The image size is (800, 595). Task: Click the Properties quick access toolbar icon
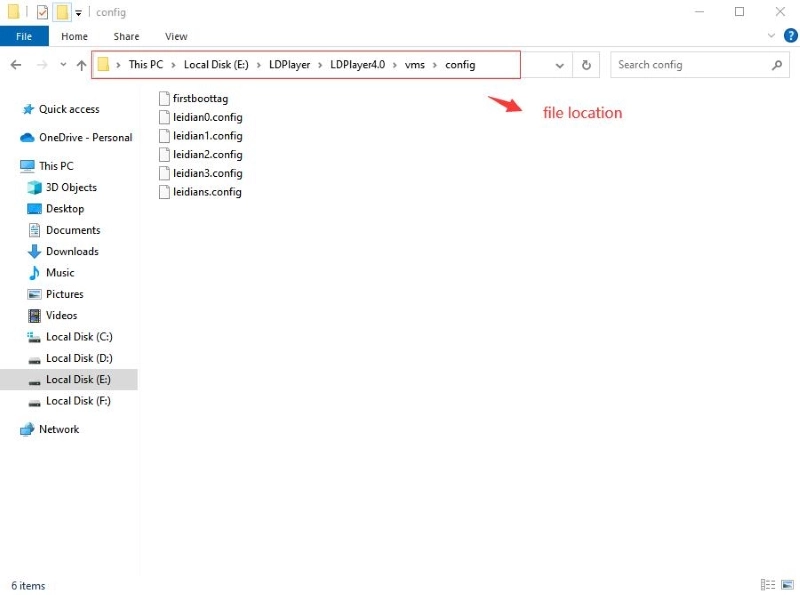[42, 12]
